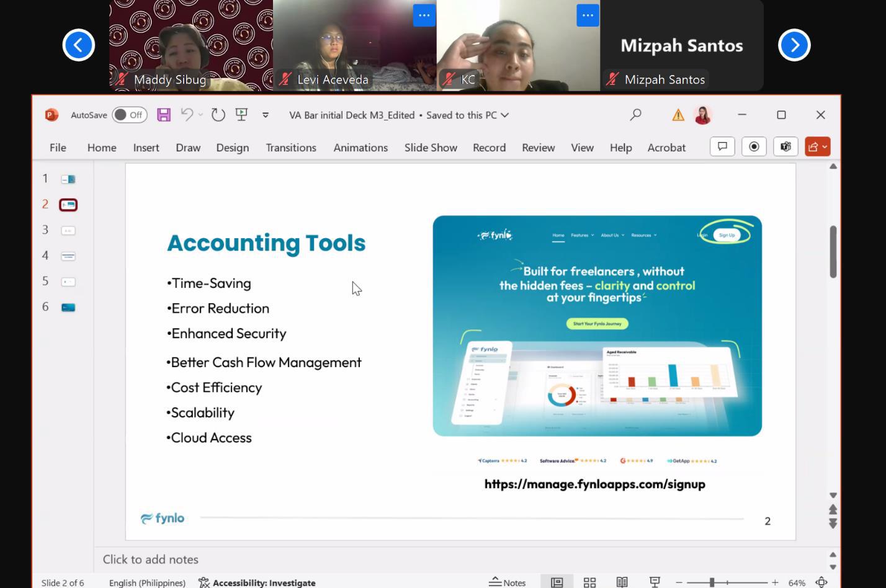Start presentation from beginning icon
The image size is (886, 588).
tap(241, 115)
